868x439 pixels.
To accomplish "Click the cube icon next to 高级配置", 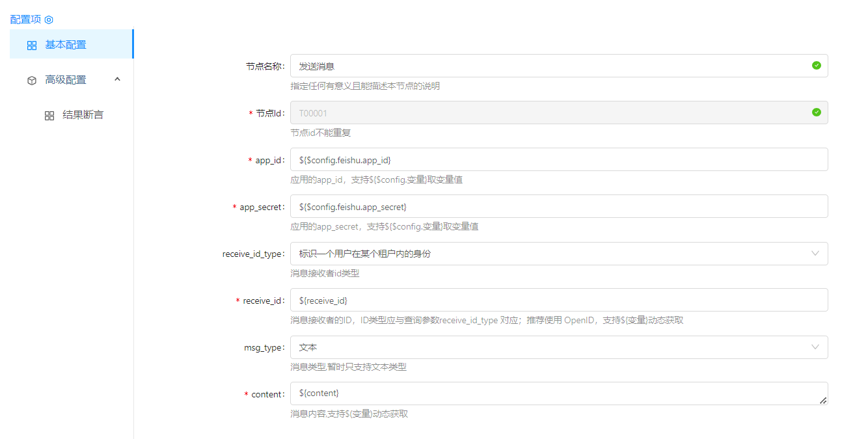I will pyautogui.click(x=32, y=81).
